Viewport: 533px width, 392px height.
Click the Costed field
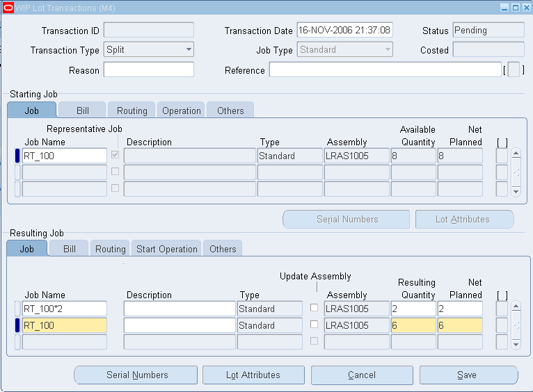pyautogui.click(x=488, y=49)
